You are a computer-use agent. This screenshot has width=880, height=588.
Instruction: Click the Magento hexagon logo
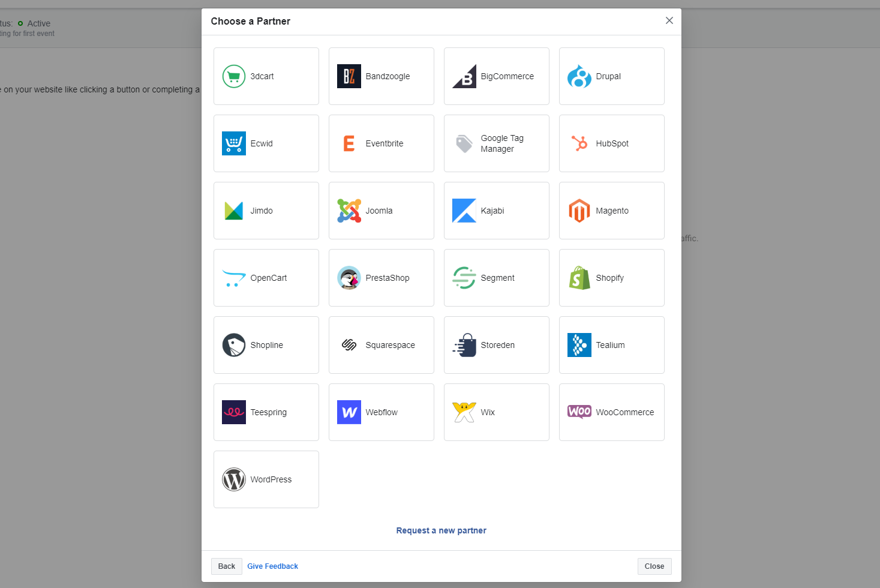(x=579, y=211)
